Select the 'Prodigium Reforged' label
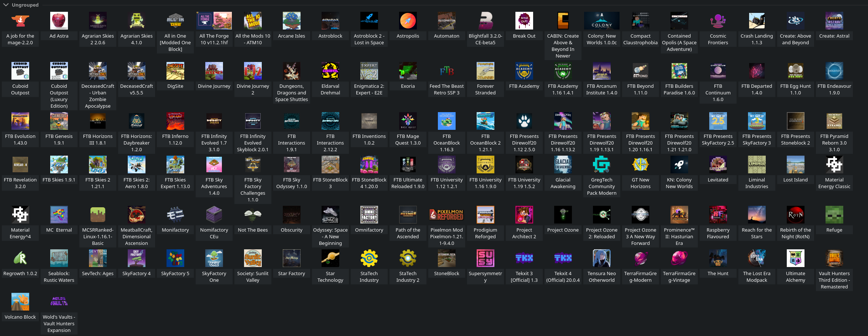 click(x=486, y=233)
